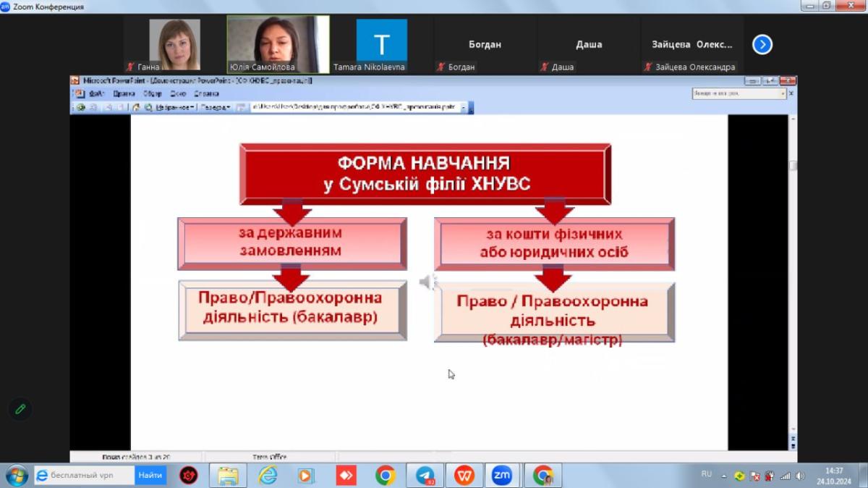Click the Zoom Конференция title icon
This screenshot has width=868, height=488.
click(x=6, y=7)
